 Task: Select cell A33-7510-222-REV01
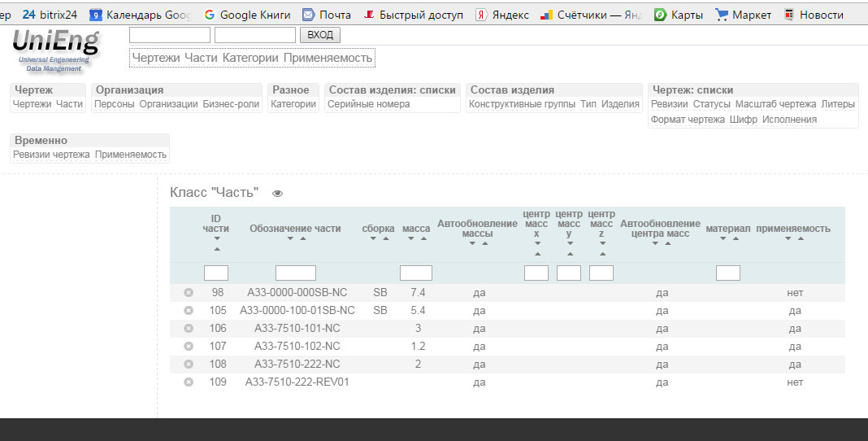297,382
